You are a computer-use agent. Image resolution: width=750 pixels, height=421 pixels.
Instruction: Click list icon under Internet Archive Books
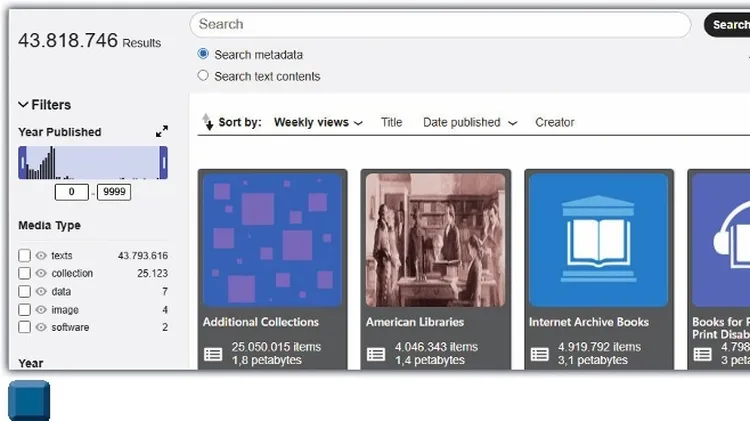tap(540, 354)
